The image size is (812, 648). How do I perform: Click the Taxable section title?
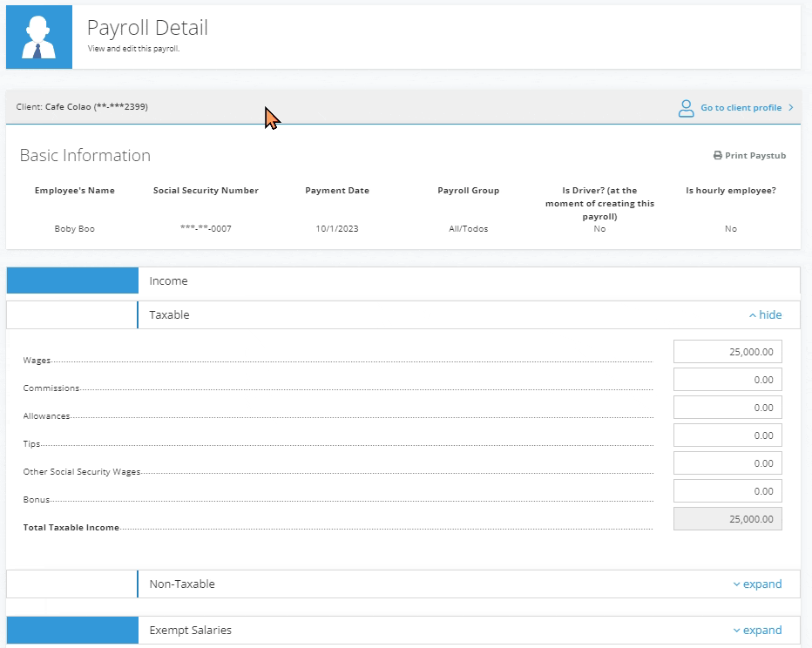click(169, 314)
